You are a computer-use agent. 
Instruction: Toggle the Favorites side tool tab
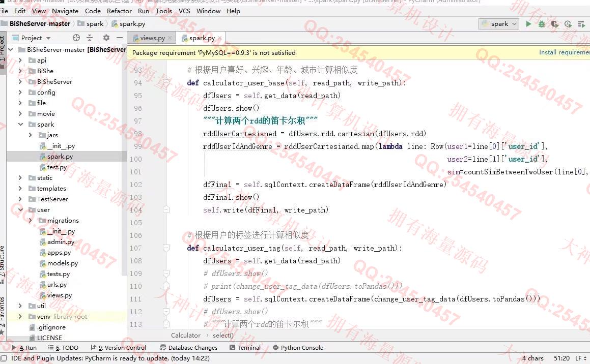3,315
